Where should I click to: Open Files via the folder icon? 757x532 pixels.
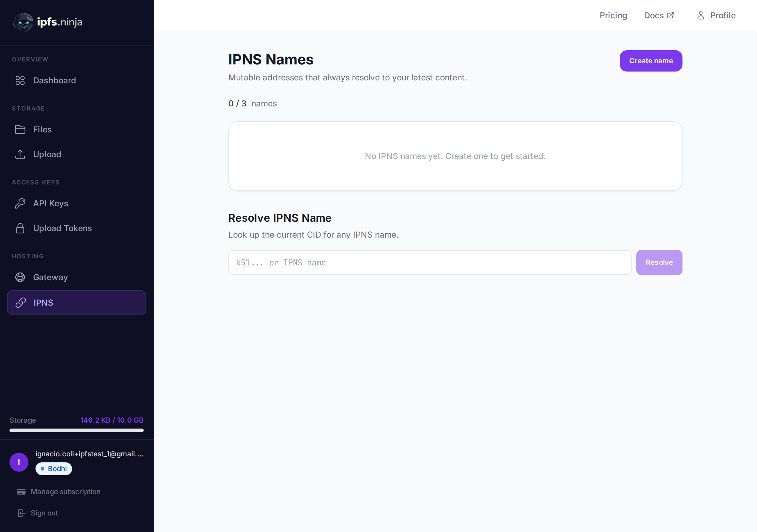pos(20,129)
